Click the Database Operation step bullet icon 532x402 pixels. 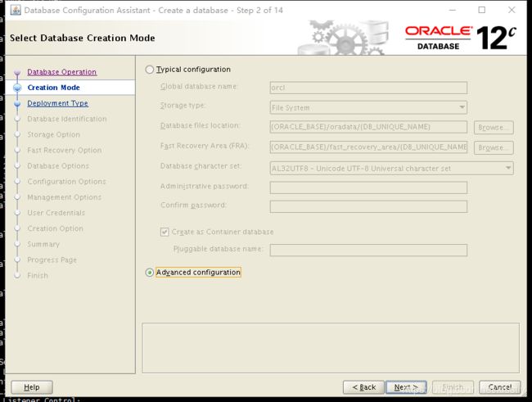(x=17, y=72)
